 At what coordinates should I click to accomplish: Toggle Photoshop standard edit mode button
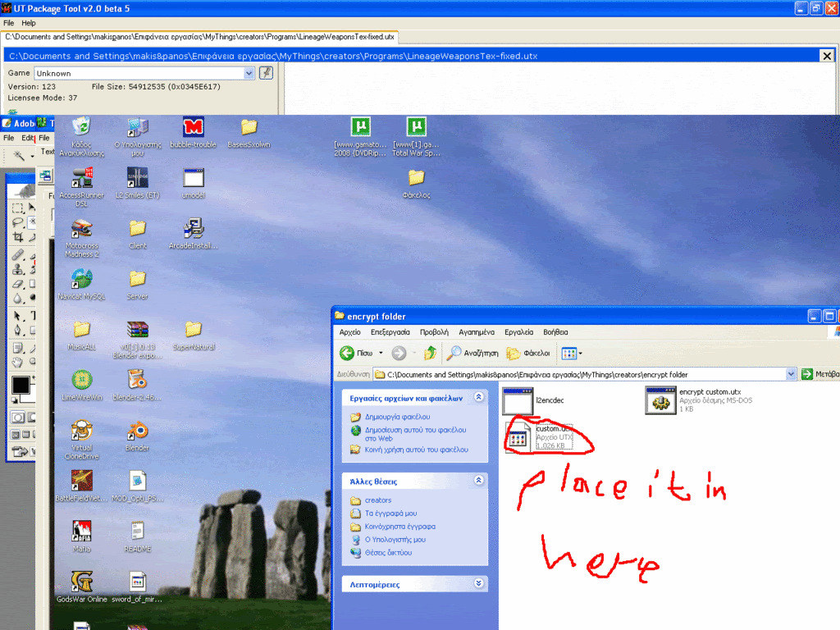point(16,417)
